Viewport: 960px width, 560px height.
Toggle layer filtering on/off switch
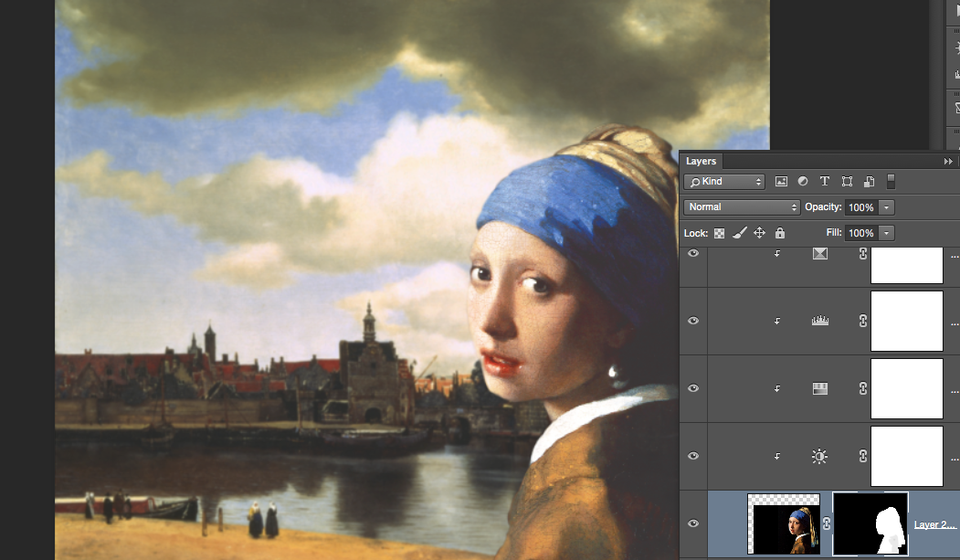891,181
